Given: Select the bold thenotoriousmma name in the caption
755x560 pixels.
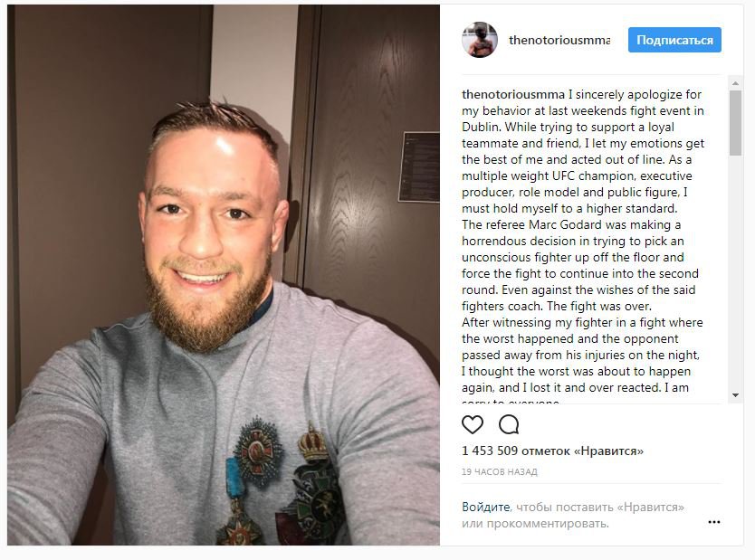Looking at the screenshot, I should click(x=513, y=94).
